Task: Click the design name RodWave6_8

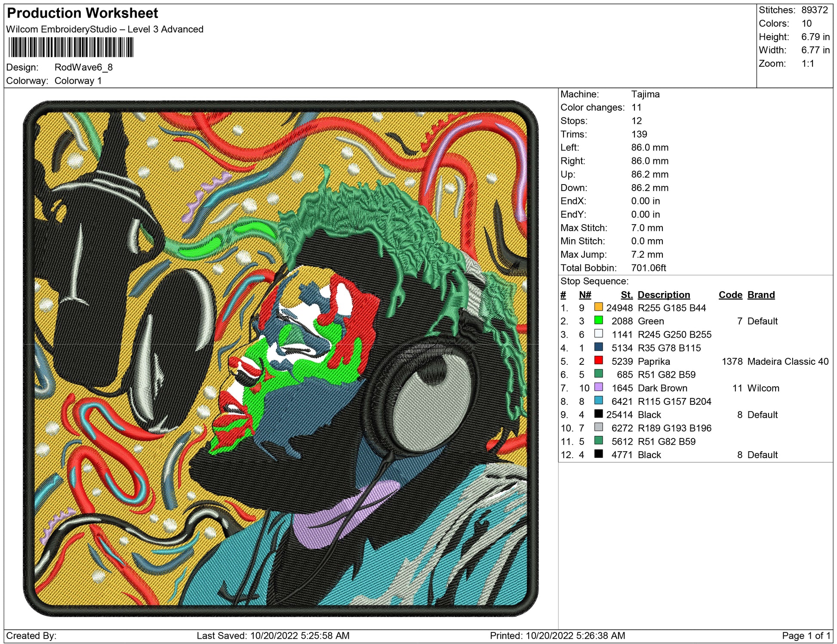Action: coord(83,67)
